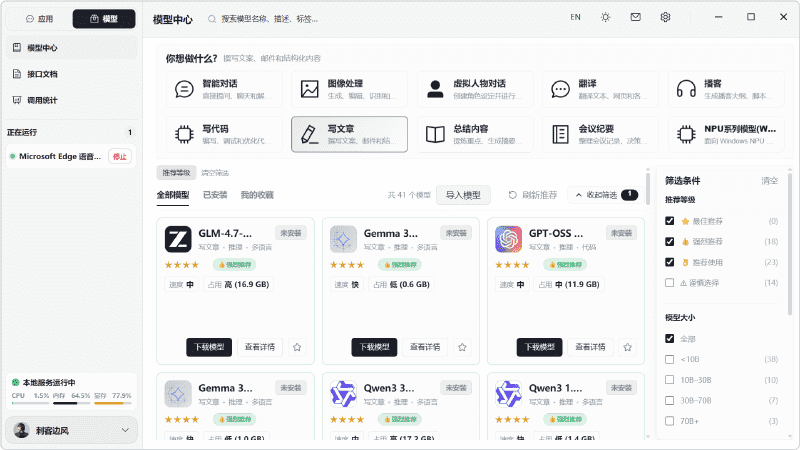The image size is (800, 450).
Task: Download the GPT-OSS model
Action: (x=540, y=347)
